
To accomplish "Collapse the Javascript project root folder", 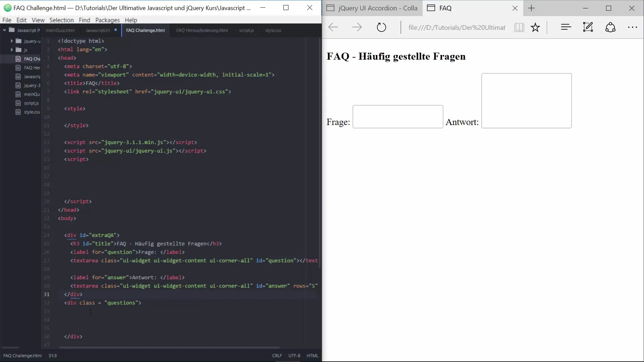I will [x=5, y=30].
